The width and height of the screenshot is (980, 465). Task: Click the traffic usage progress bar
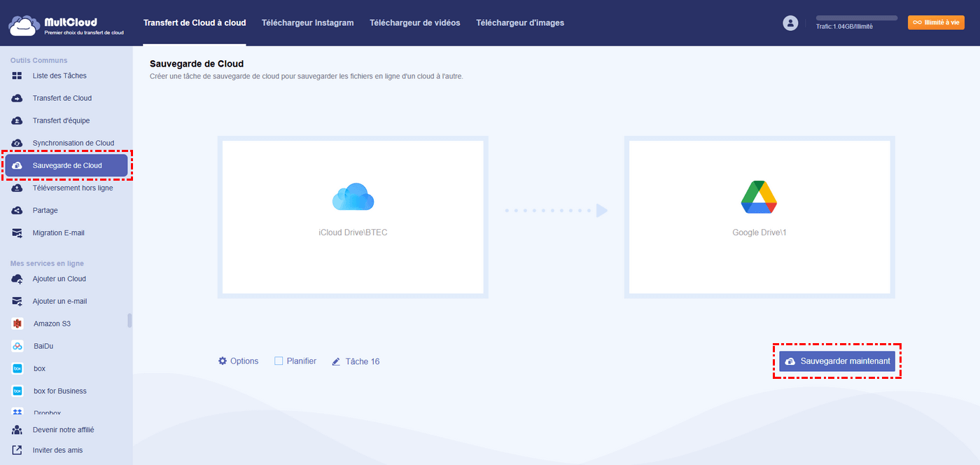(857, 18)
